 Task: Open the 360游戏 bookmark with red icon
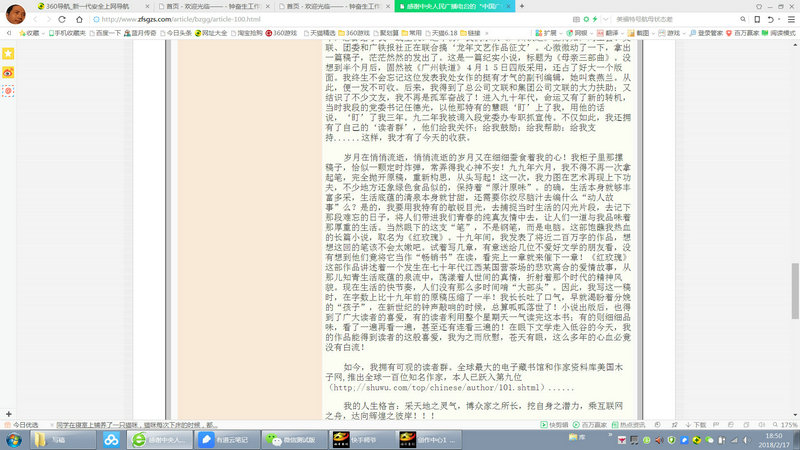(x=281, y=33)
